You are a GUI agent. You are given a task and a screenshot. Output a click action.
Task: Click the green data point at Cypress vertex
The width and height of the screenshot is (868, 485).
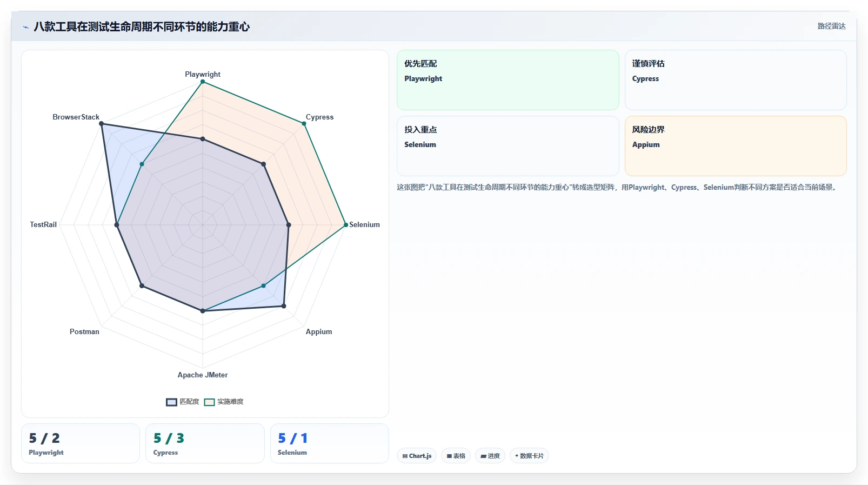coord(304,124)
